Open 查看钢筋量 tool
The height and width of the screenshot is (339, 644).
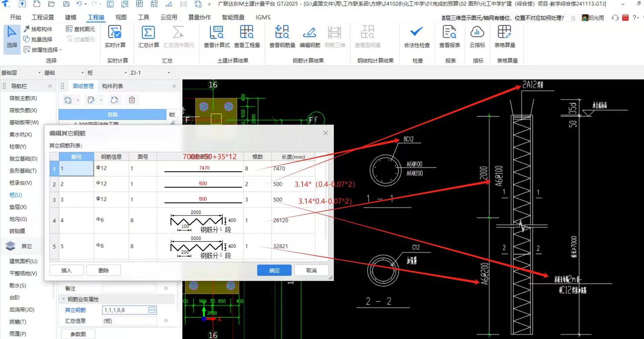coord(282,37)
